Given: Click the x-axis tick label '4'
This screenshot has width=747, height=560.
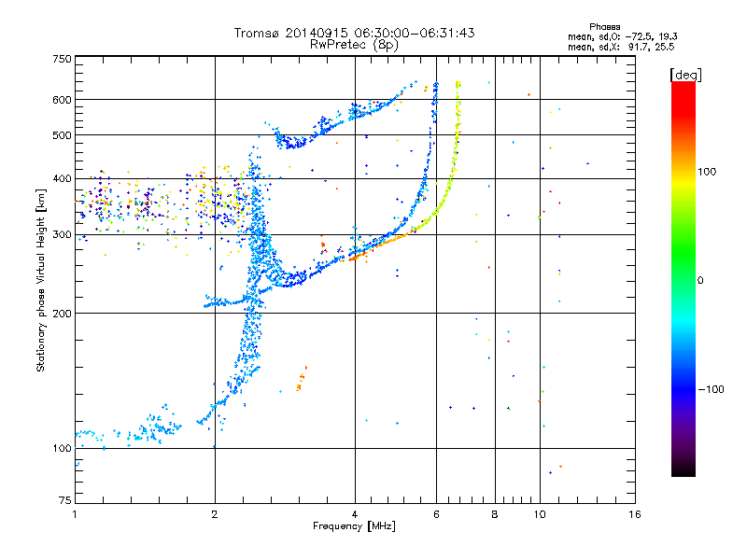Looking at the screenshot, I should (355, 514).
